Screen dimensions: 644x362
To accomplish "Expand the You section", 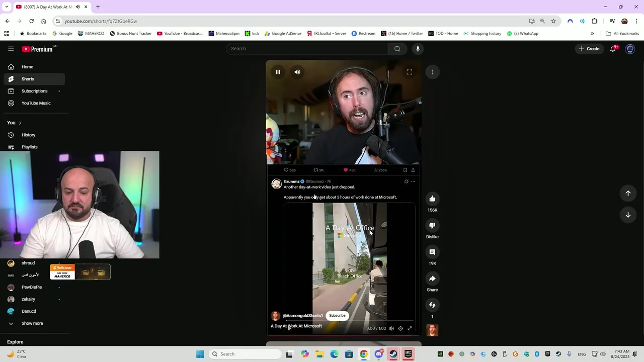I will (14, 123).
